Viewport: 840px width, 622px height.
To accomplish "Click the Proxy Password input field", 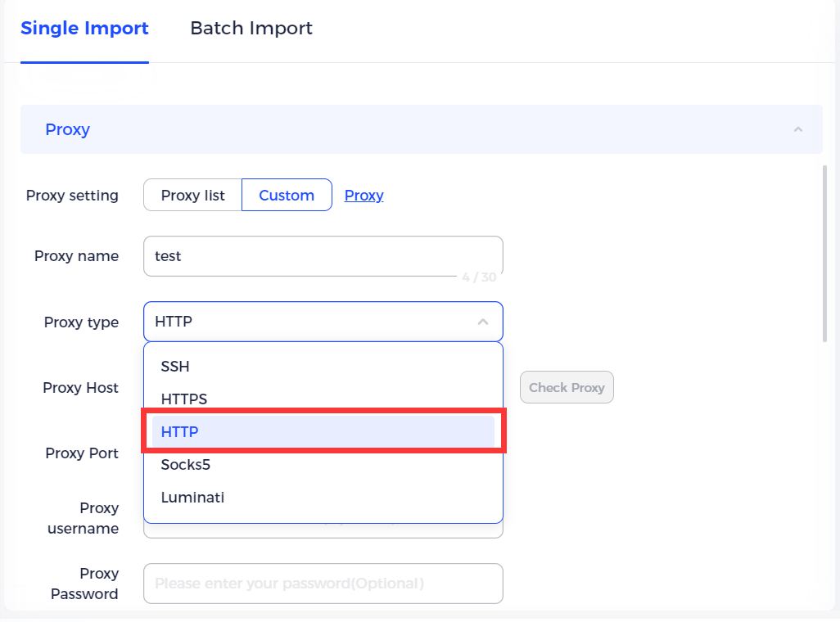I will point(323,584).
